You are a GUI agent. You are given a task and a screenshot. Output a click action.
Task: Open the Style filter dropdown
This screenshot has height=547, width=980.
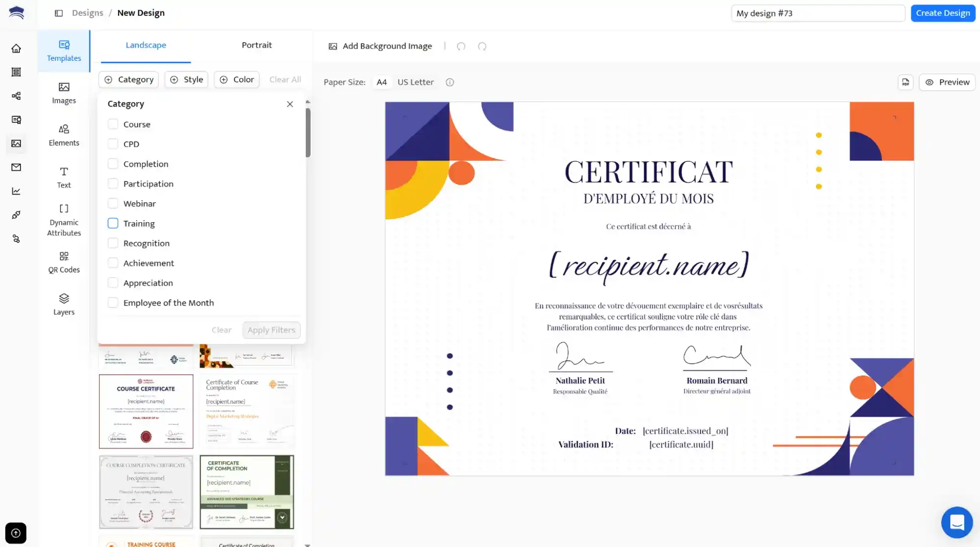(x=186, y=79)
